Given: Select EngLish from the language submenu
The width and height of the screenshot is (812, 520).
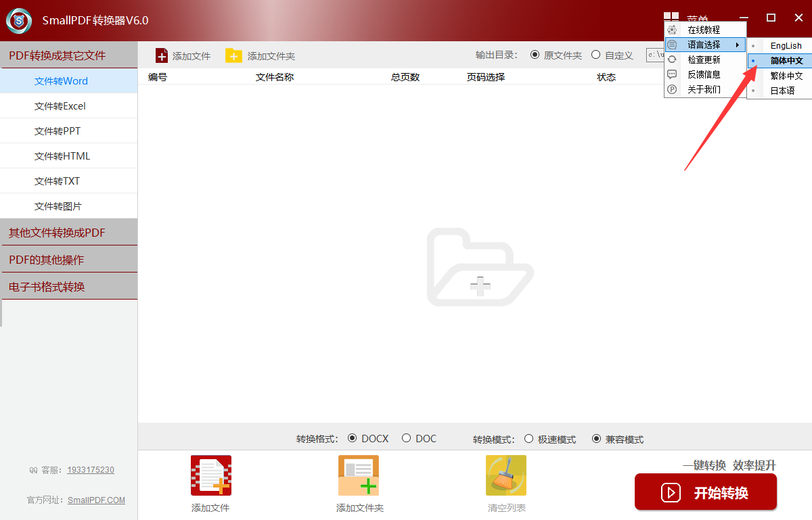Looking at the screenshot, I should point(786,46).
